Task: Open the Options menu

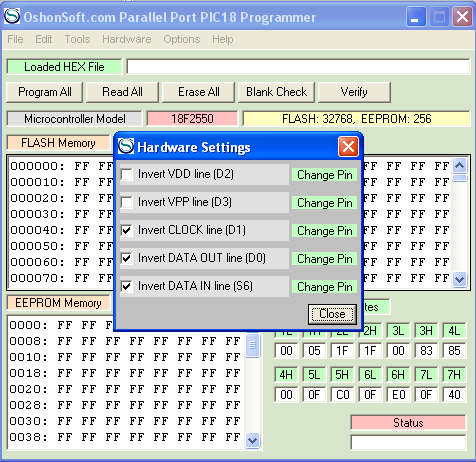Action: (x=182, y=39)
